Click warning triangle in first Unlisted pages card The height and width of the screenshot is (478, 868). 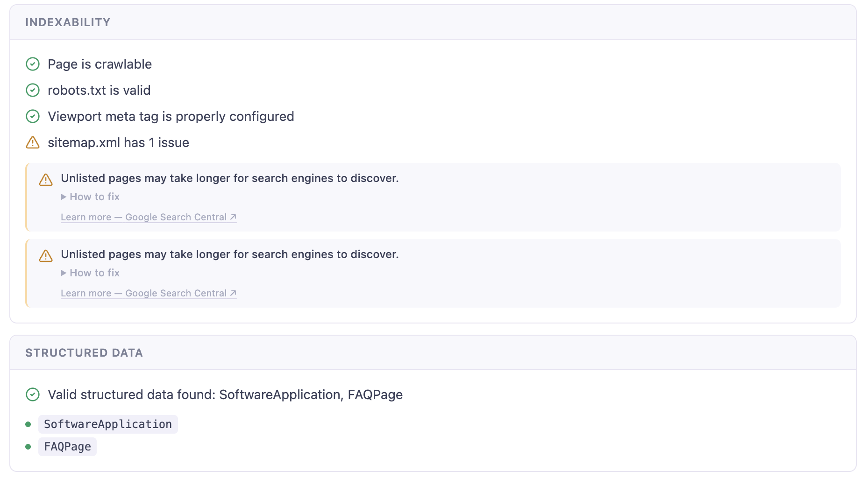point(46,179)
